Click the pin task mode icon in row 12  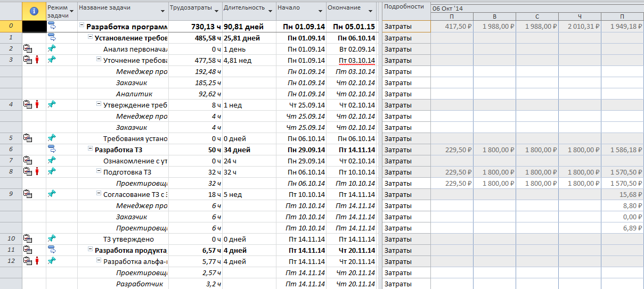pyautogui.click(x=52, y=261)
